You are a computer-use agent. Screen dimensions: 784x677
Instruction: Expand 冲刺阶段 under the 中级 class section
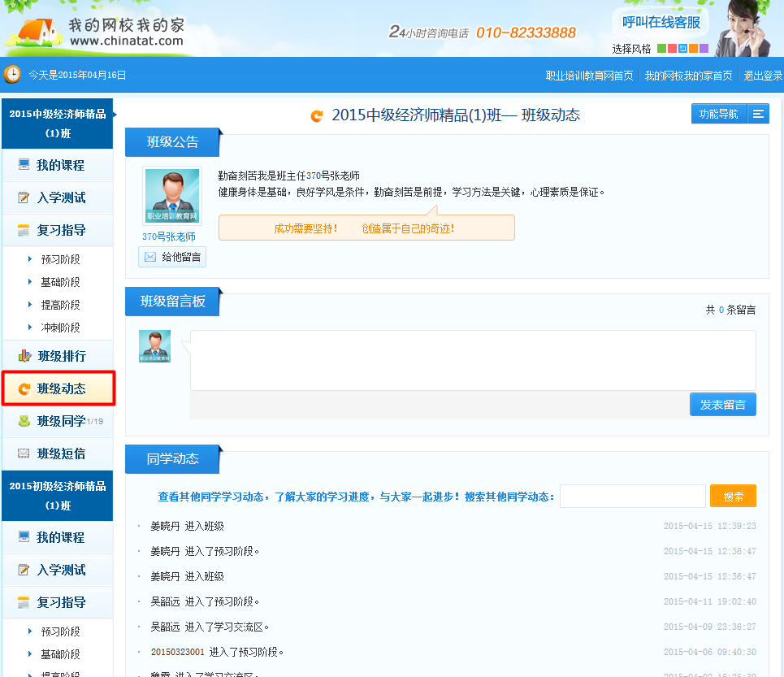[60, 328]
